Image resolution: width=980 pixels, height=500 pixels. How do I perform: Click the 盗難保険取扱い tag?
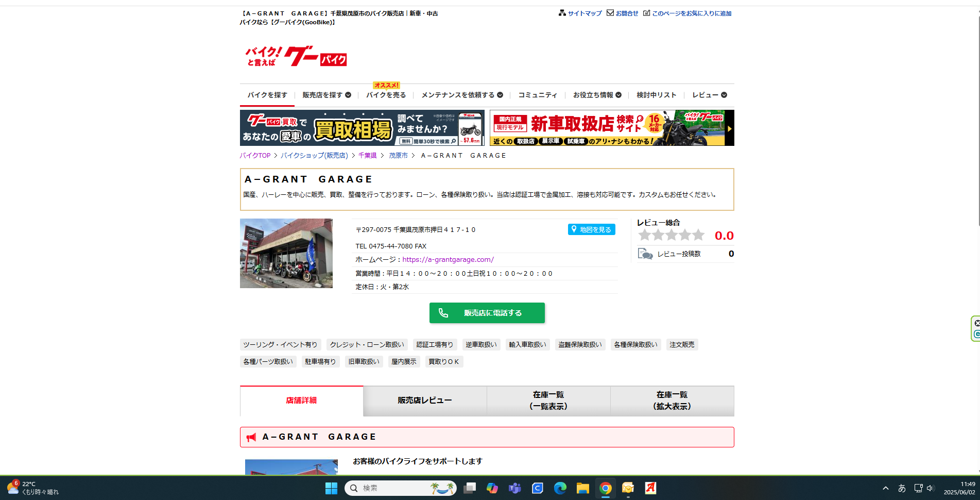(580, 345)
